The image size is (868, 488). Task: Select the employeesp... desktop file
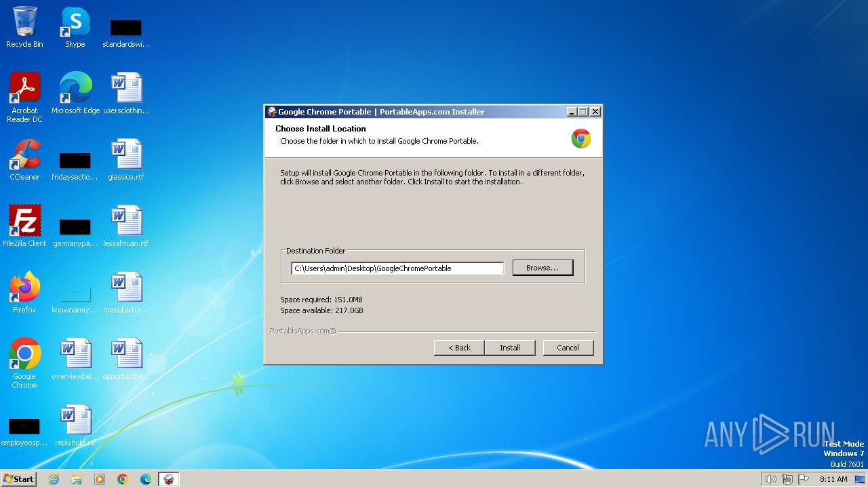coord(24,431)
